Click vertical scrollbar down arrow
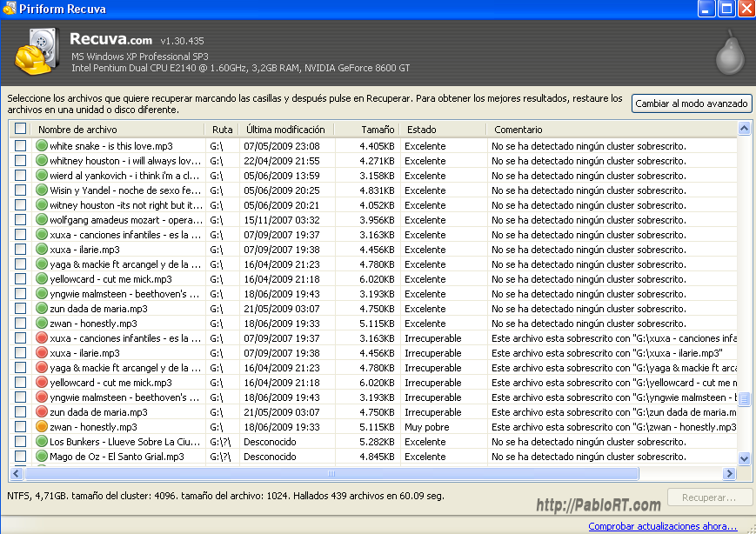 click(744, 457)
